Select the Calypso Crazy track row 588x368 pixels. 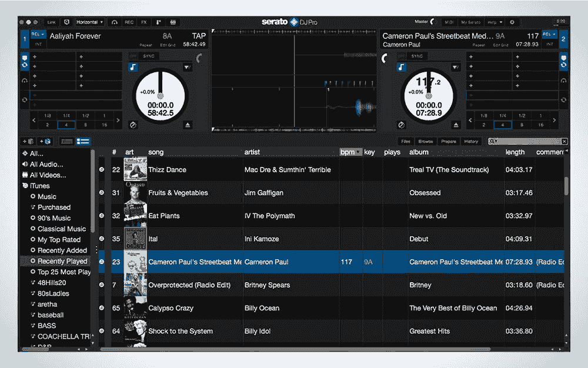point(331,308)
